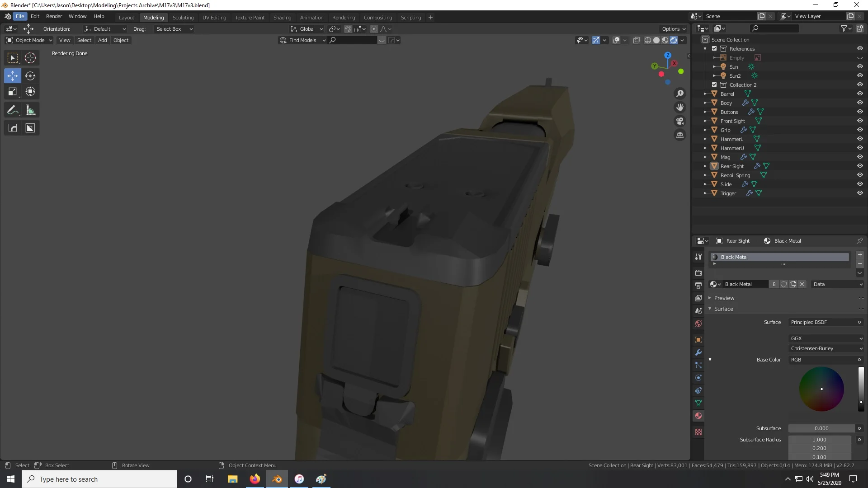
Task: Switch to rendered viewport shading
Action: pyautogui.click(x=674, y=40)
